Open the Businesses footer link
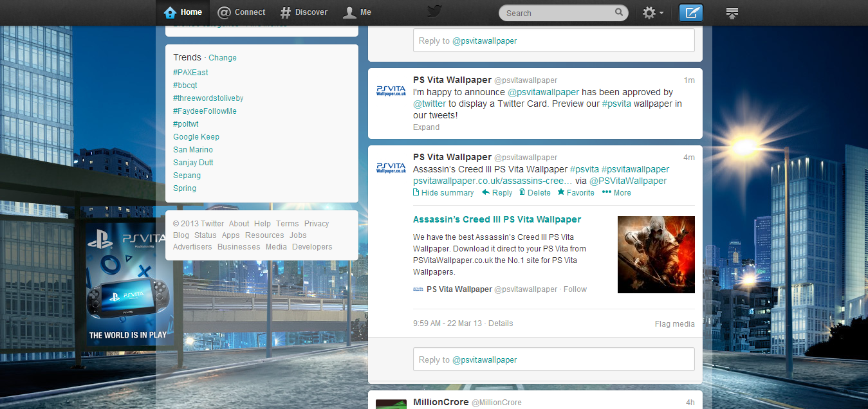The image size is (868, 409). coord(239,247)
